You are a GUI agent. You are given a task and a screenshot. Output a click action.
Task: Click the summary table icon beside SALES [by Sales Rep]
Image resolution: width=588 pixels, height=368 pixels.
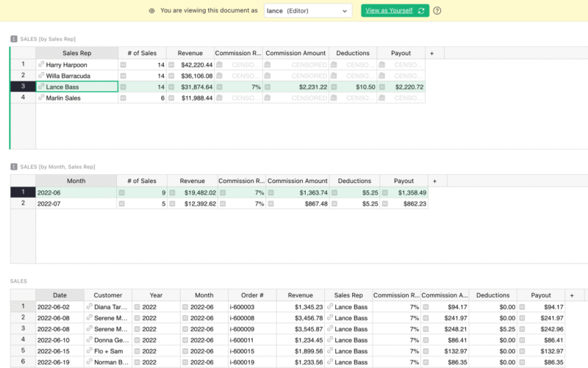click(14, 39)
